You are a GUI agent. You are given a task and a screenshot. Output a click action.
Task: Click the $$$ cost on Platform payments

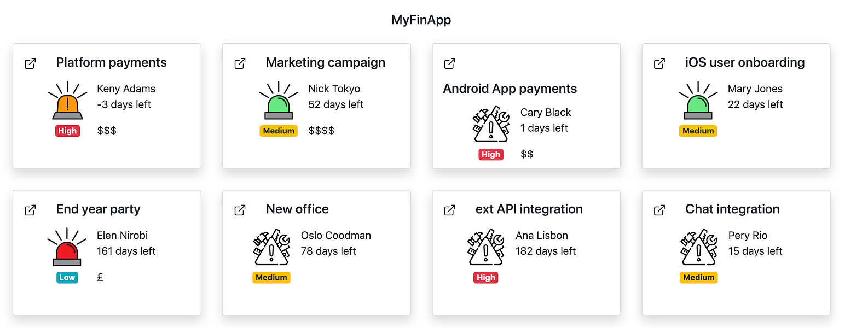click(107, 131)
